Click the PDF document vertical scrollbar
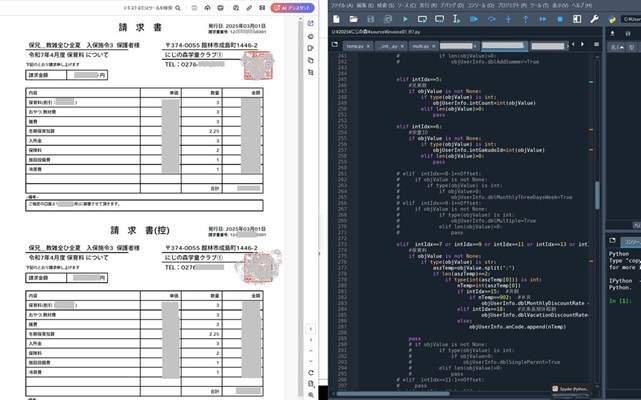 [x=301, y=209]
